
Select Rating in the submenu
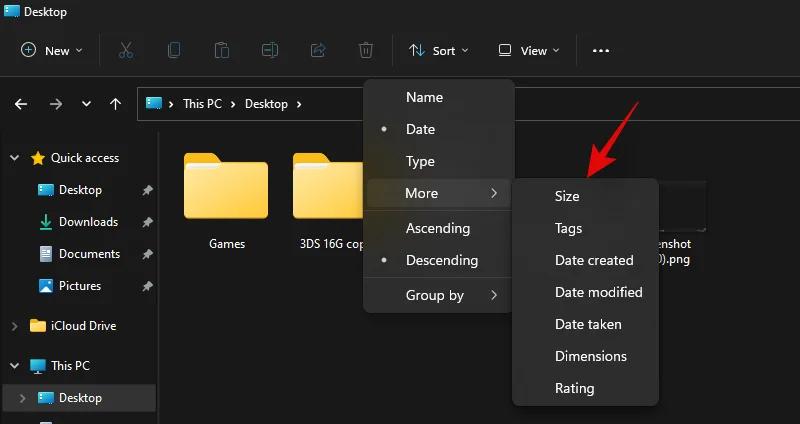click(585, 389)
